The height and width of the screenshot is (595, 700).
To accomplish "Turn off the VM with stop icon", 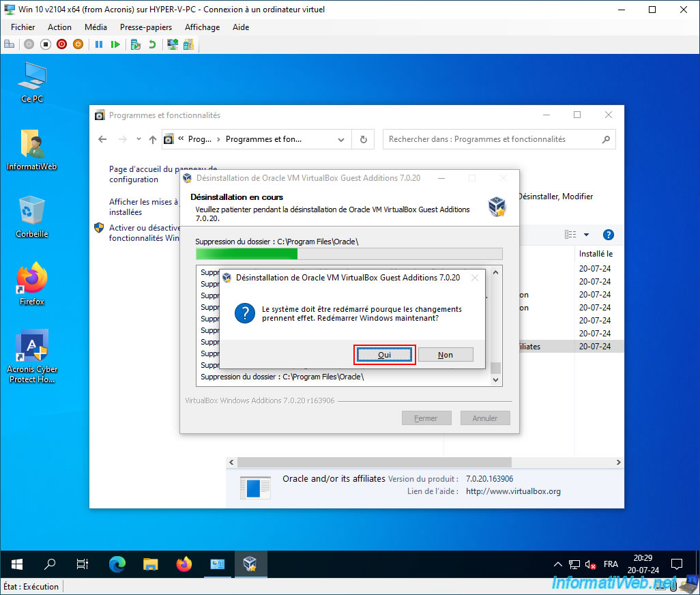I will click(46, 44).
